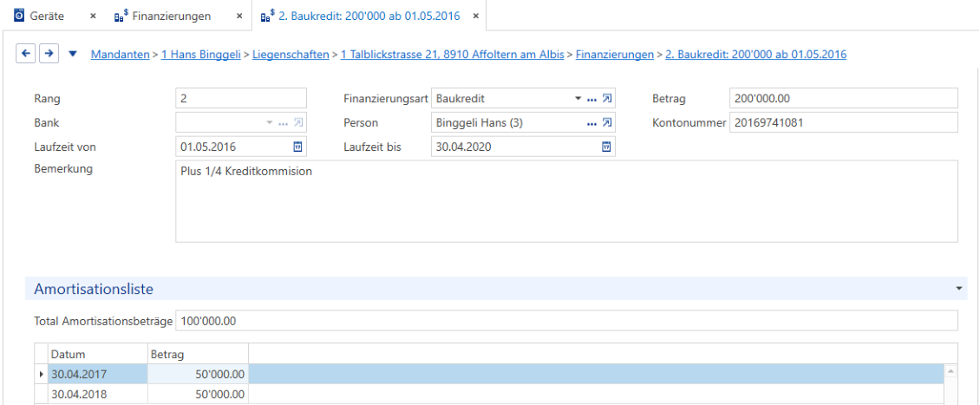
Task: Navigate forward with the right arrow button
Action: pyautogui.click(x=49, y=54)
